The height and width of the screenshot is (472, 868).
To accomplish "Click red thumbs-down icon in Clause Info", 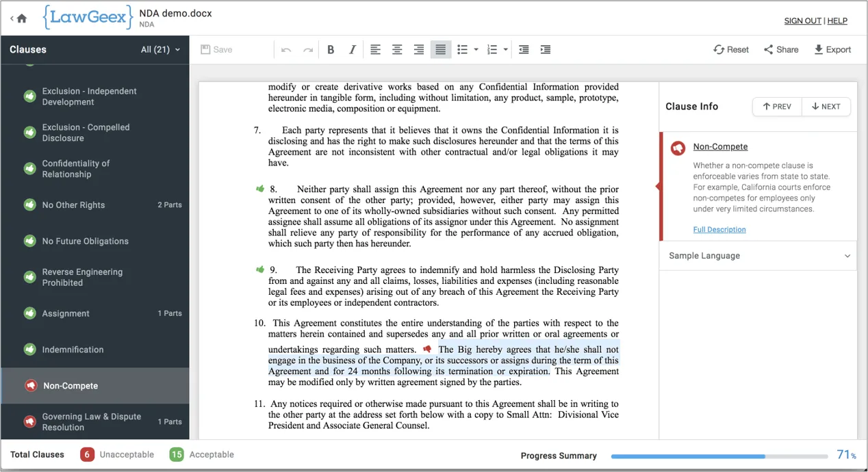I will 678,147.
